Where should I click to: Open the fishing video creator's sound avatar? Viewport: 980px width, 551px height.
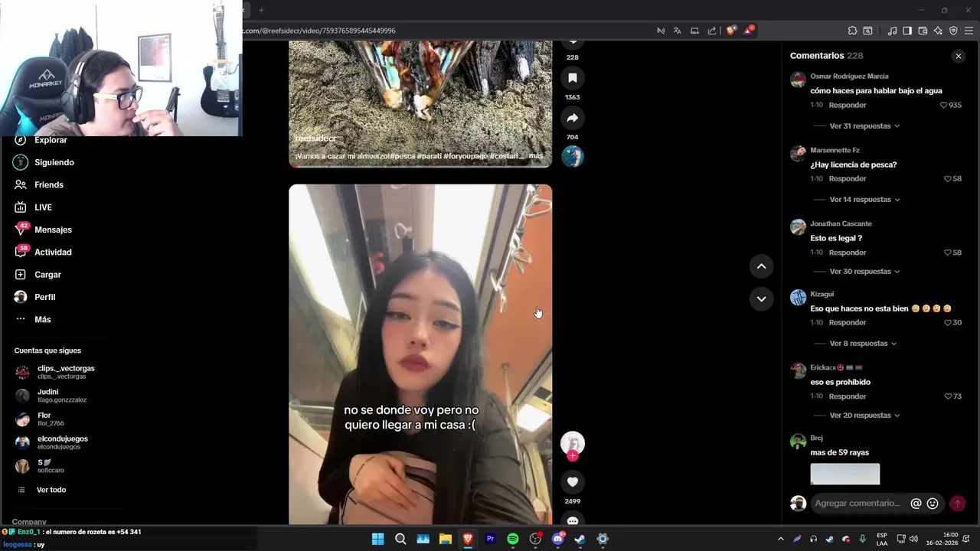[x=572, y=156]
